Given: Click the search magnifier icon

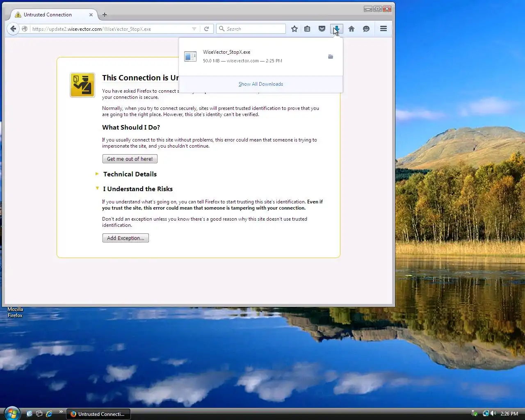Looking at the screenshot, I should 221,29.
